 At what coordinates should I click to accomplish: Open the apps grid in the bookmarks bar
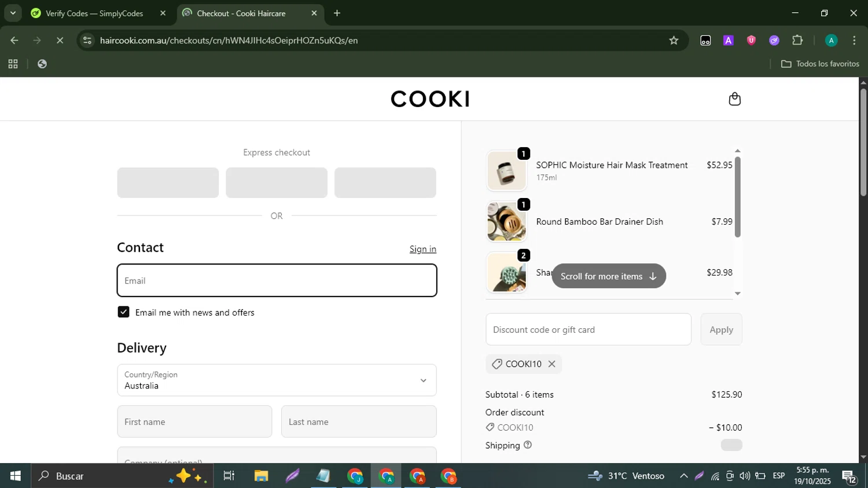[x=13, y=64]
